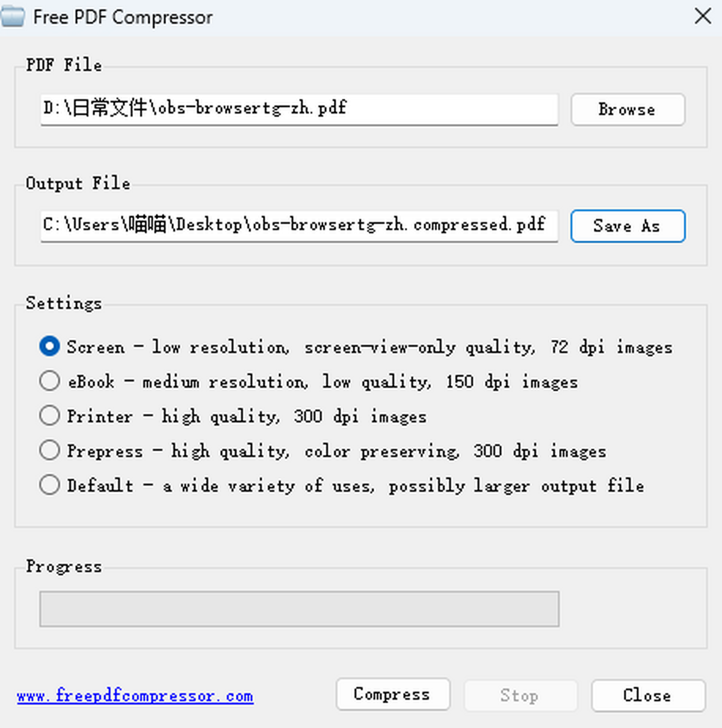Click the Stop button
This screenshot has height=728, width=722.
point(520,696)
